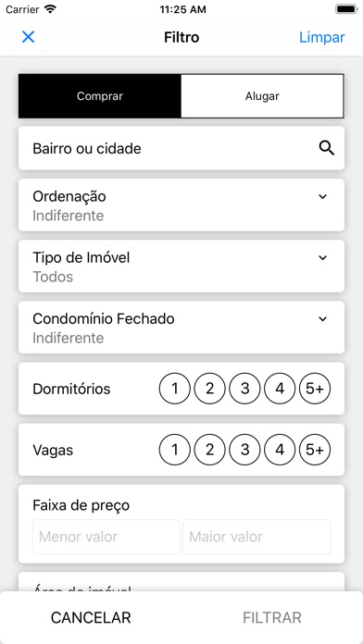Select 3 in Dormitórios
363x644 pixels.
pos(244,389)
